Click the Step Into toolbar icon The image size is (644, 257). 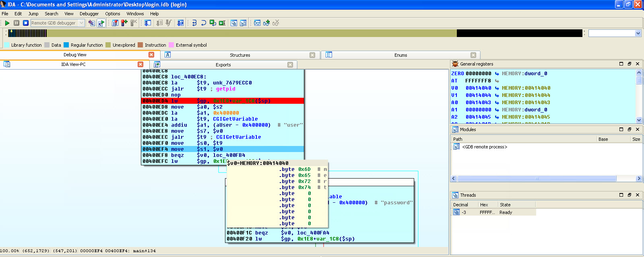pos(194,23)
